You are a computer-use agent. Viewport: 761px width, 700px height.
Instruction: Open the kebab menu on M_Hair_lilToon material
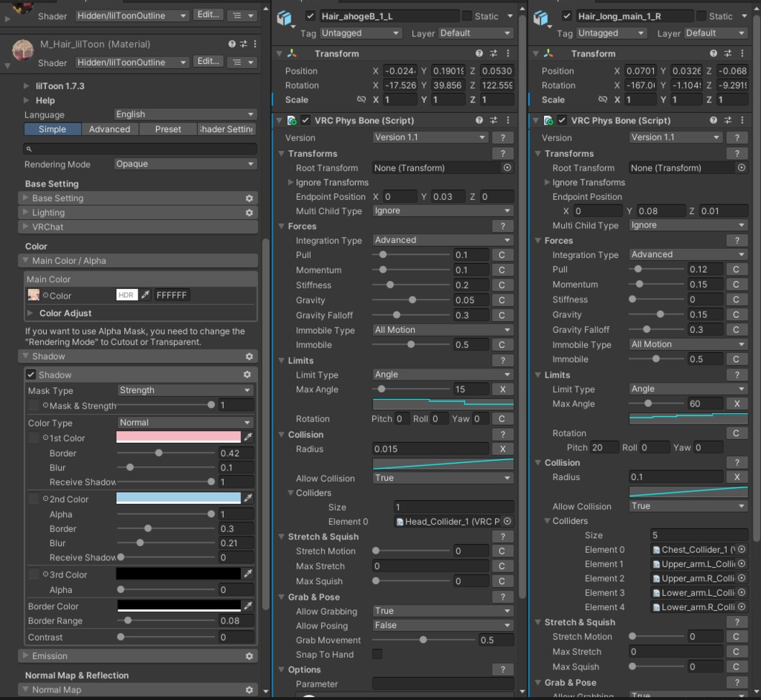point(256,44)
